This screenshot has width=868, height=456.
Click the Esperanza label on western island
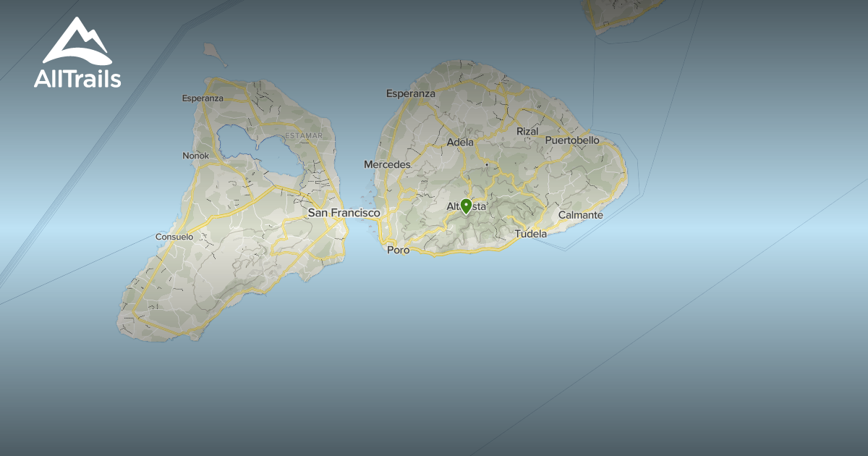(202, 98)
